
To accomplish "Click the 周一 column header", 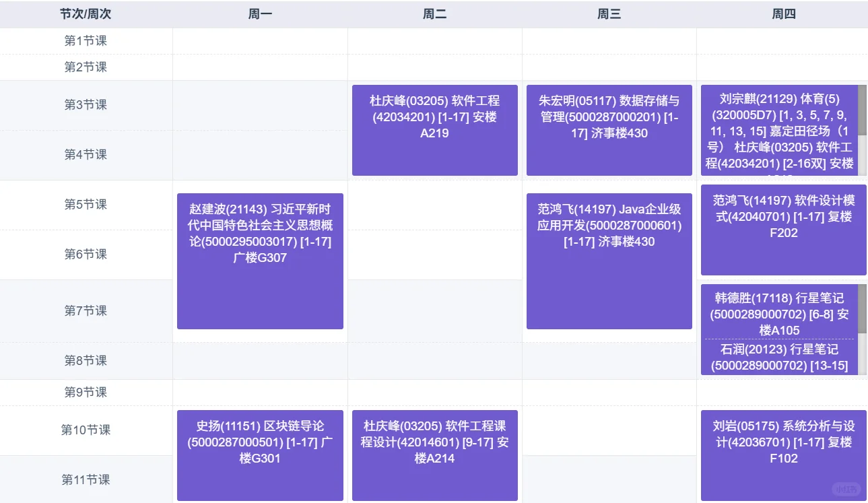I will pos(260,13).
